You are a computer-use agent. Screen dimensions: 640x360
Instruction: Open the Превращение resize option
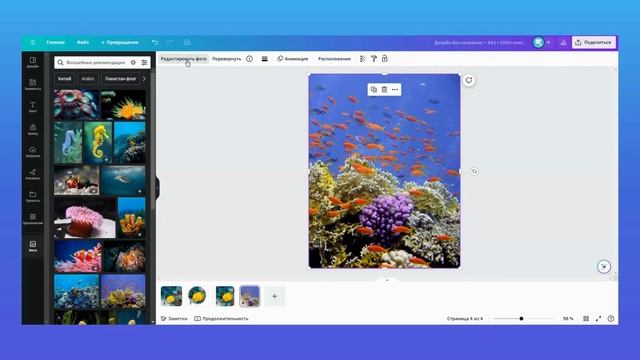120,42
